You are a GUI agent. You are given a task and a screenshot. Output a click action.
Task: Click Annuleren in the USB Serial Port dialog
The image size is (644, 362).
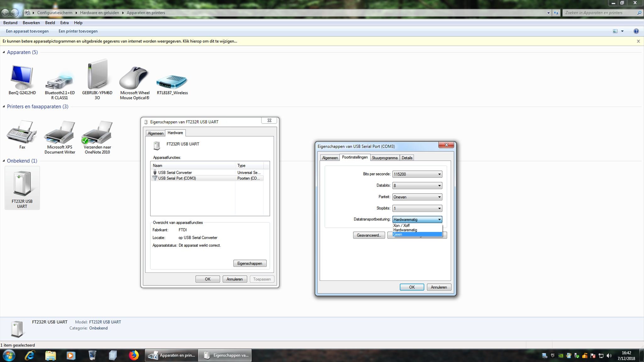[x=439, y=287]
